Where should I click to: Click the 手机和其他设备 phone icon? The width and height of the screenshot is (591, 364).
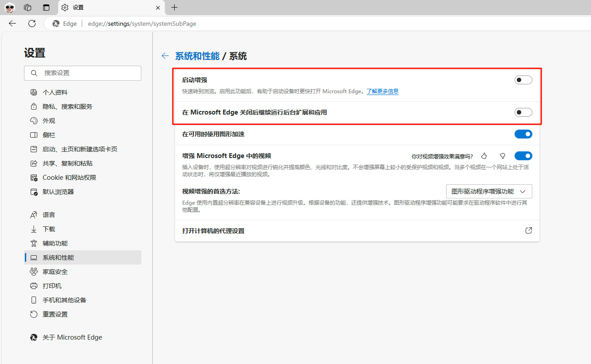point(34,300)
